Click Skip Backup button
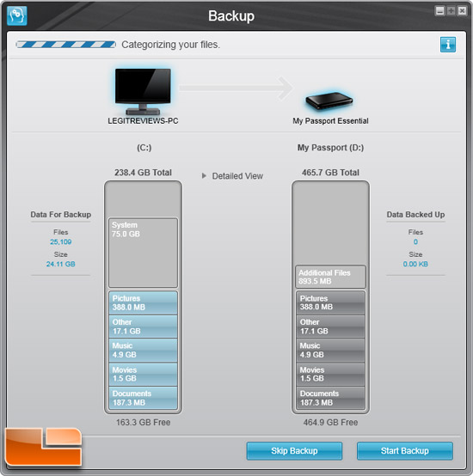The image size is (473, 476). (x=294, y=451)
